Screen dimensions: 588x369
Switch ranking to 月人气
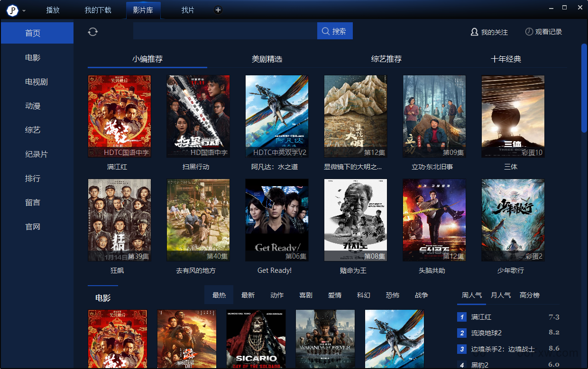tap(501, 295)
